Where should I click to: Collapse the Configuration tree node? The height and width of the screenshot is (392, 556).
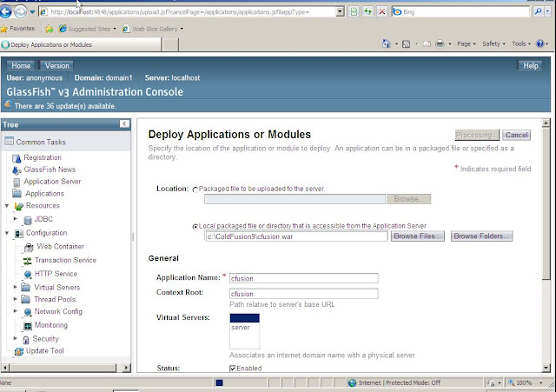[7, 233]
